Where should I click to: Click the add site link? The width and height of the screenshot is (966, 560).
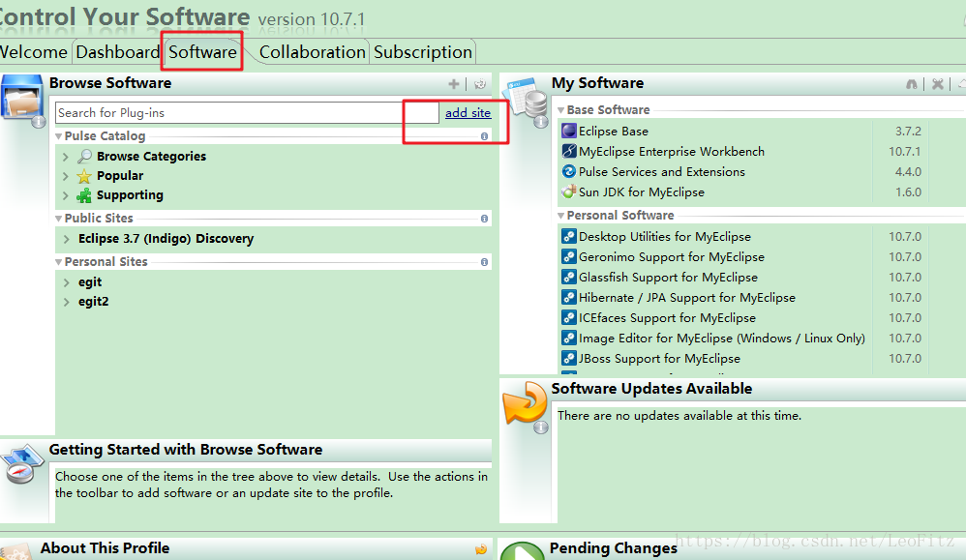click(x=468, y=112)
